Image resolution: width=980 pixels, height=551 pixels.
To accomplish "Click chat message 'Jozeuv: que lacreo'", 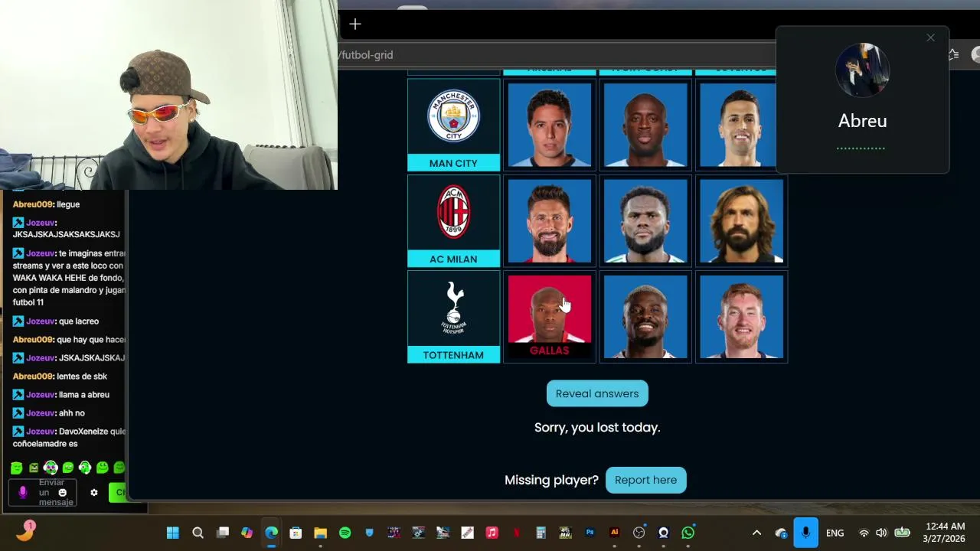I will 56,321.
